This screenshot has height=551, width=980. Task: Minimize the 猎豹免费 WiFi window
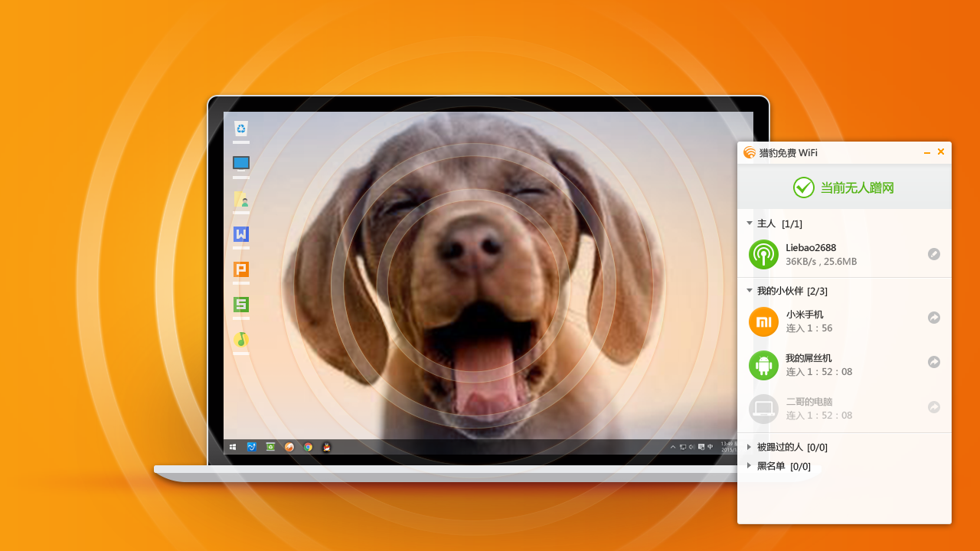[927, 153]
